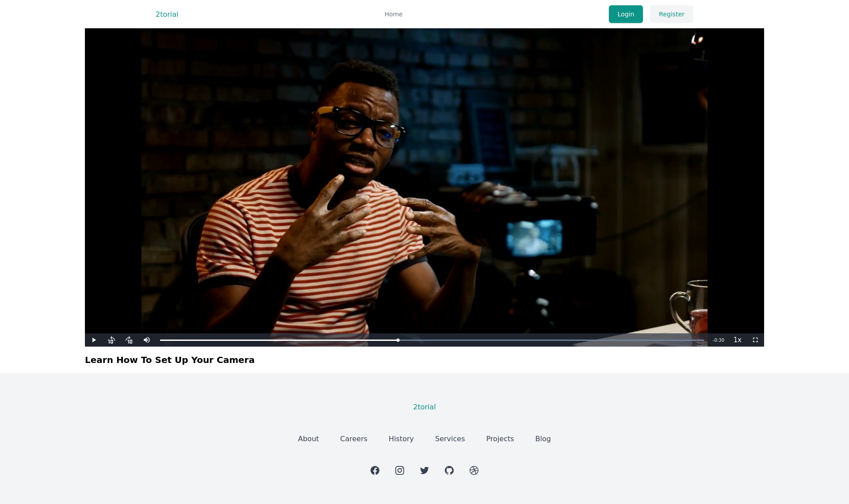The width and height of the screenshot is (849, 504).
Task: Click the title Learn How To Set Up Your Camera
Action: [170, 360]
